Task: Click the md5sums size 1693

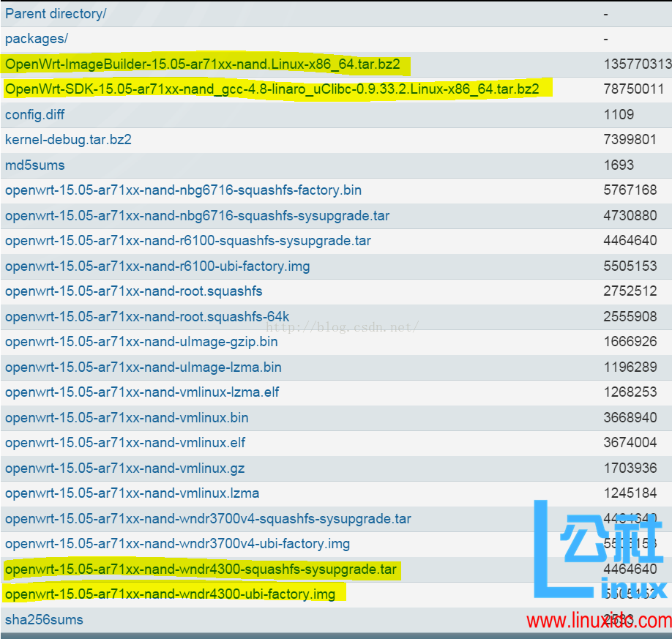Action: 619,165
